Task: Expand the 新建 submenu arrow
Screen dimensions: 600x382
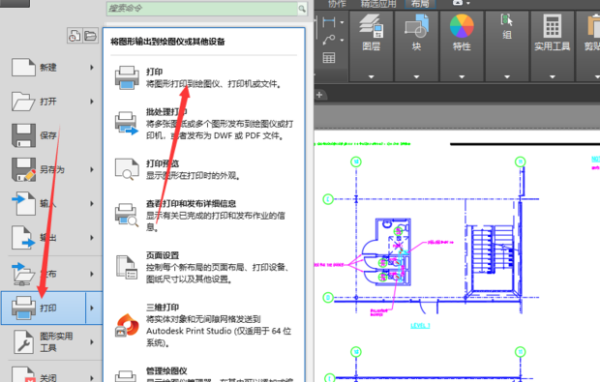Action: coord(92,67)
